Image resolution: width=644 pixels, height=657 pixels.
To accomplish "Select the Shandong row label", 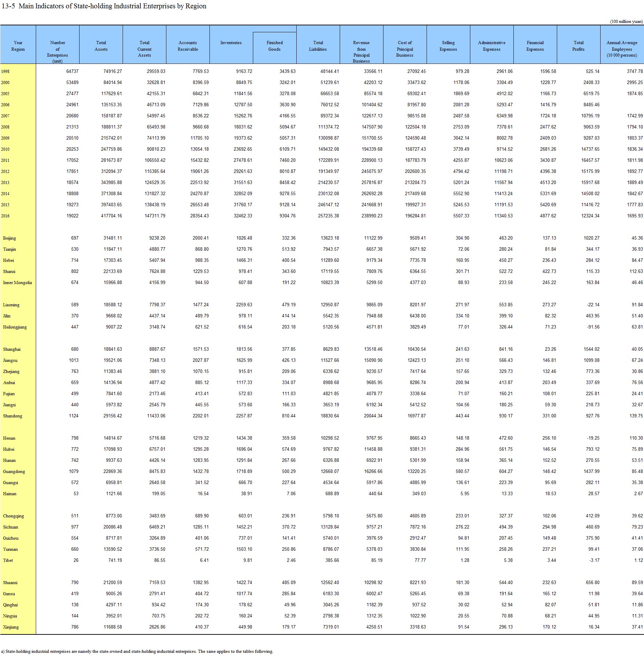I will [x=13, y=416].
